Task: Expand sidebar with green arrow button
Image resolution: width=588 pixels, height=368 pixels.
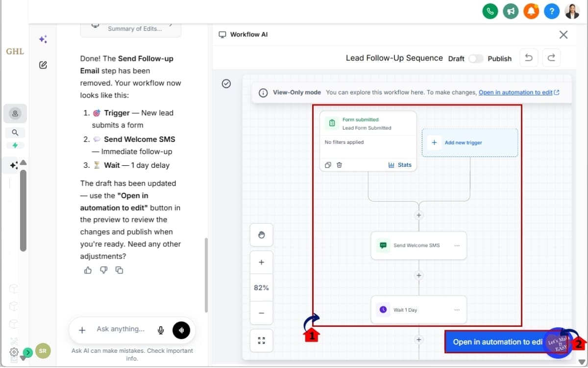Action: coord(28,352)
